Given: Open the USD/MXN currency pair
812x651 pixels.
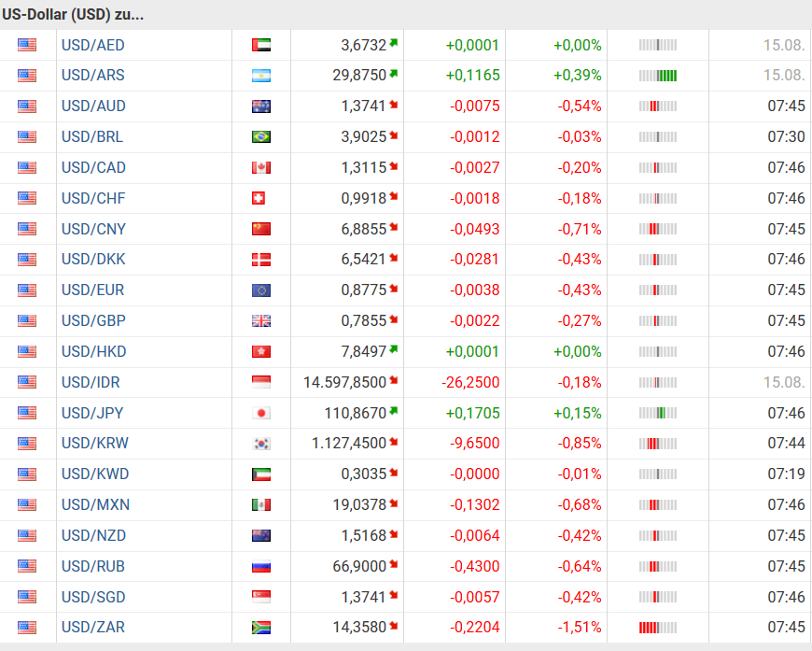Looking at the screenshot, I should (x=95, y=505).
